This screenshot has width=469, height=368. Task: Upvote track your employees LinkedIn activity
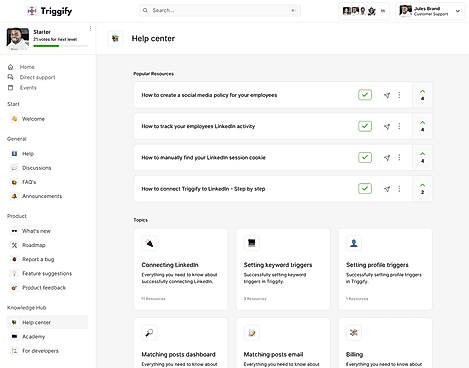[x=422, y=126]
